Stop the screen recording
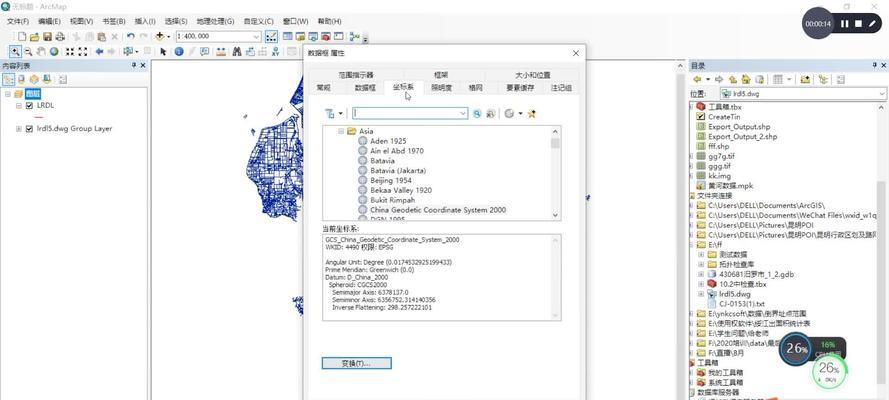The width and height of the screenshot is (889, 400). [858, 24]
